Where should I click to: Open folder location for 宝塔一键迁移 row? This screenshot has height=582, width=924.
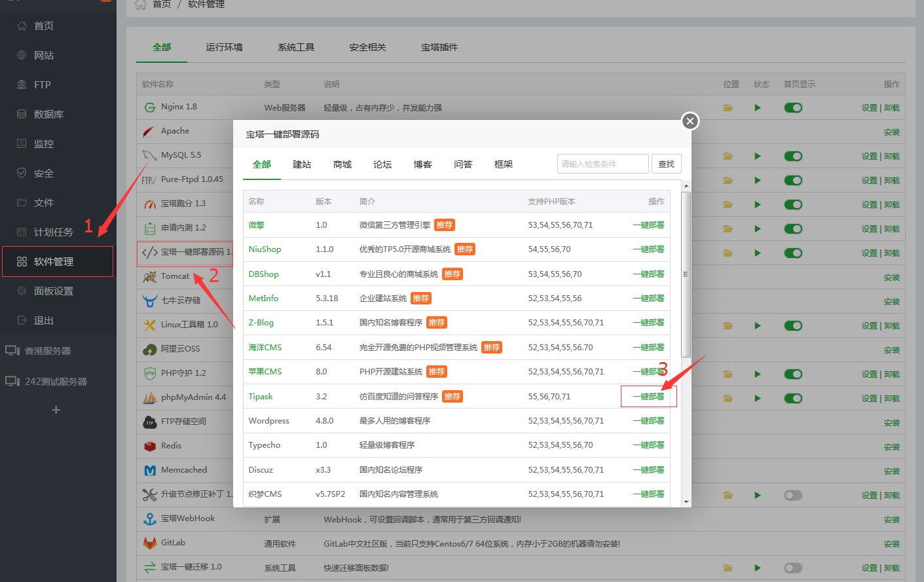click(x=728, y=568)
